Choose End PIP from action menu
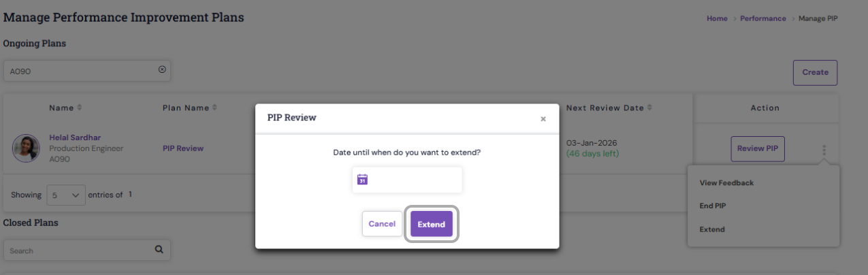Viewport: 868px width, 275px height. (713, 206)
